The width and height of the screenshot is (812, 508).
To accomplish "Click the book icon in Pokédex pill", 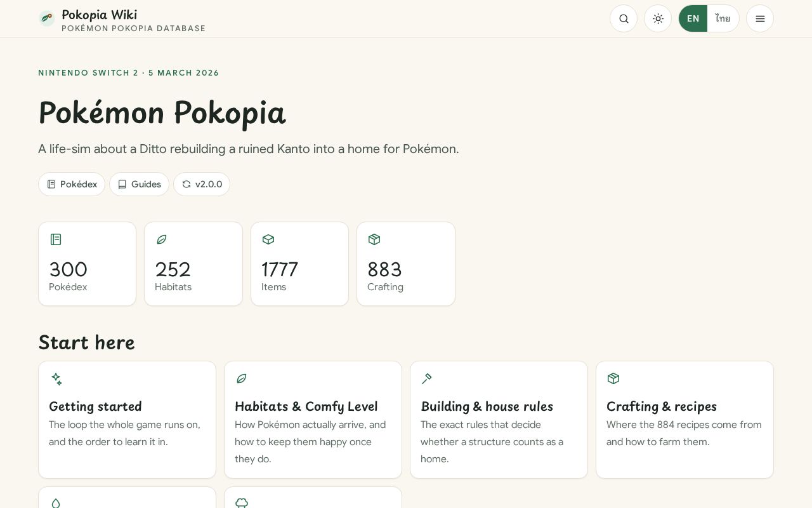I will click(x=51, y=184).
